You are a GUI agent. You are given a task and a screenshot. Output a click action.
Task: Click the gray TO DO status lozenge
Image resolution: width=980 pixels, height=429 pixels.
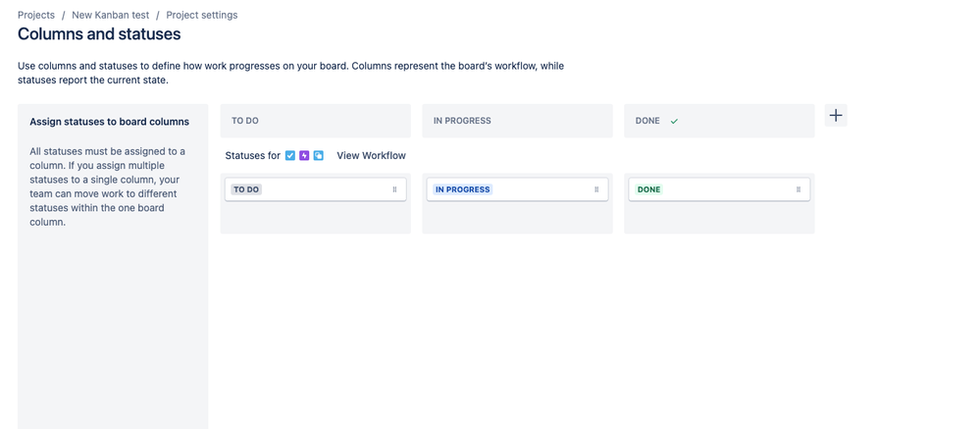pyautogui.click(x=247, y=189)
